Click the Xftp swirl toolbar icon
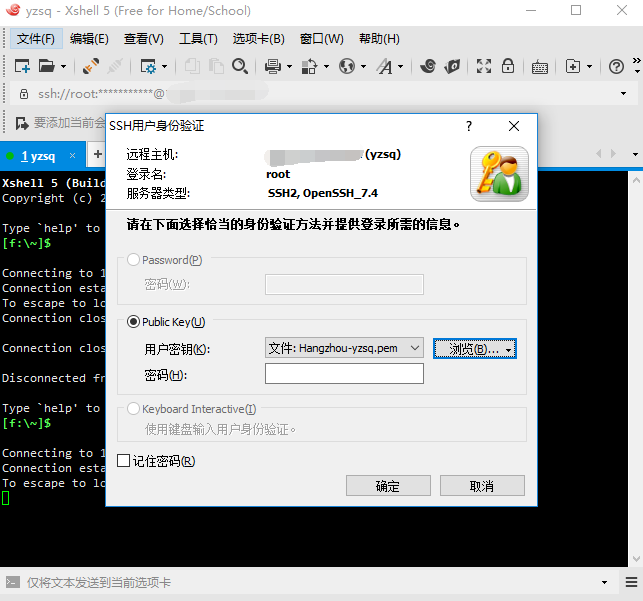 coord(428,66)
